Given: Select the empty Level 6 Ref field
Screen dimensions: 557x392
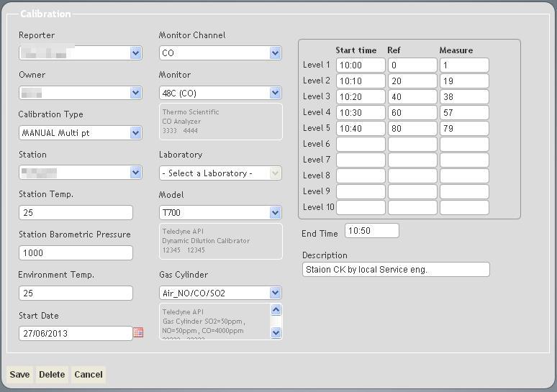Looking at the screenshot, I should point(412,145).
